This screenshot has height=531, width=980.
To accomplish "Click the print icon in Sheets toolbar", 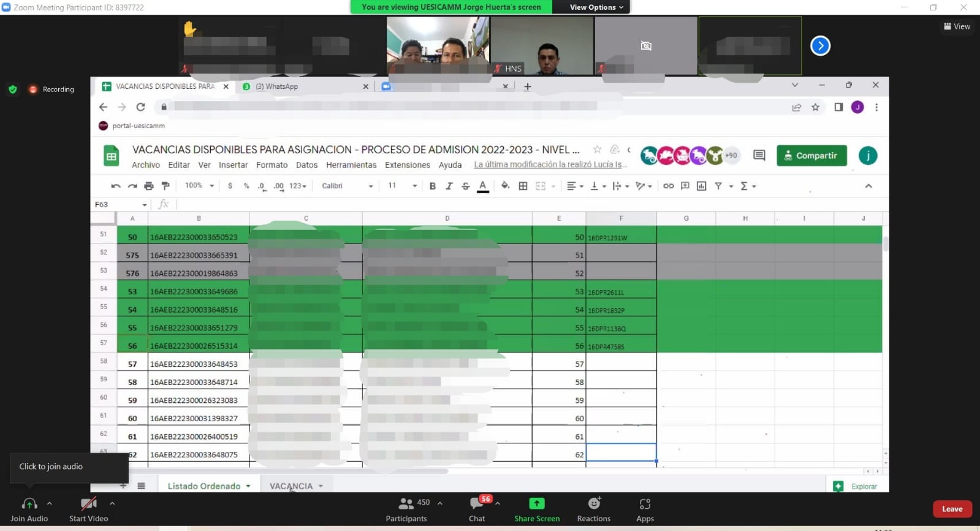I will point(148,186).
